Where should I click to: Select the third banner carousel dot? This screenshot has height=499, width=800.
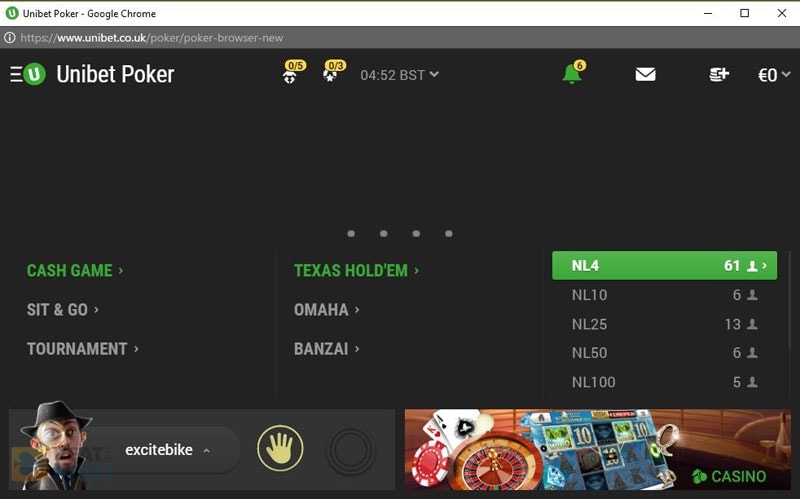(x=416, y=234)
